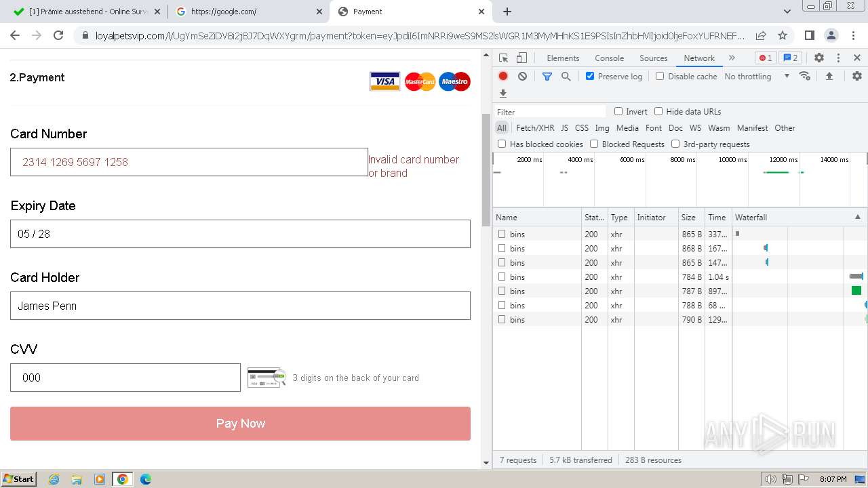
Task: Click the export HAR download icon
Action: (503, 94)
